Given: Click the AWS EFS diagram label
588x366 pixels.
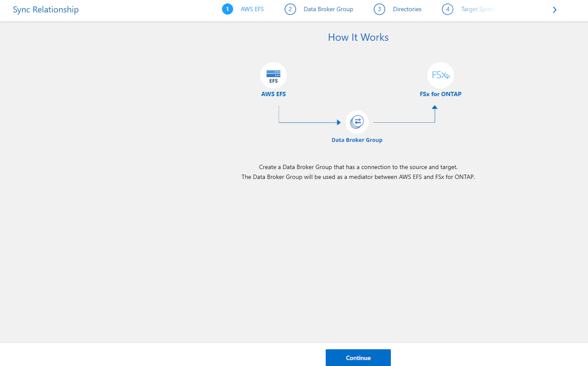Looking at the screenshot, I should coord(273,94).
